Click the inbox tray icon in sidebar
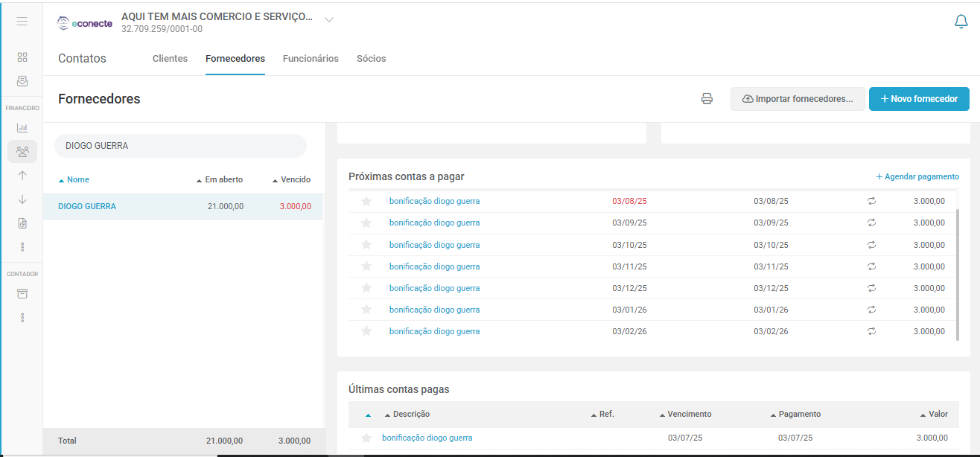This screenshot has width=980, height=457. point(22,81)
